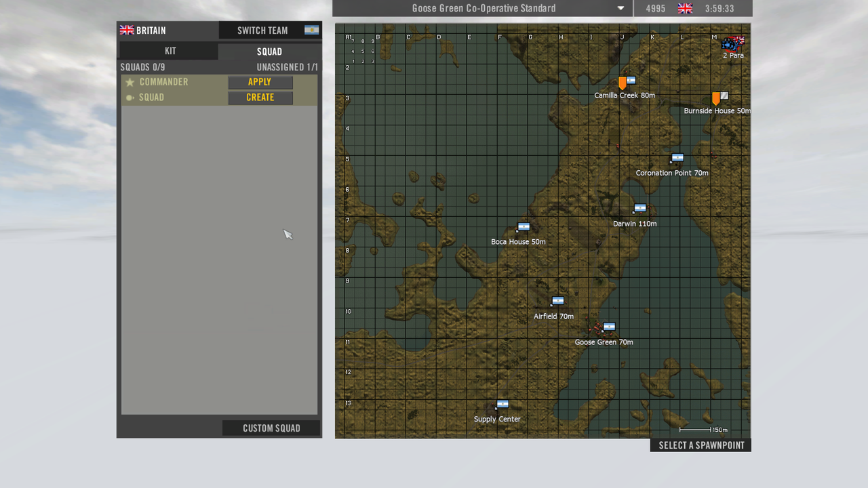This screenshot has height=488, width=868.
Task: Click the Boca House flag marker
Action: 523,227
